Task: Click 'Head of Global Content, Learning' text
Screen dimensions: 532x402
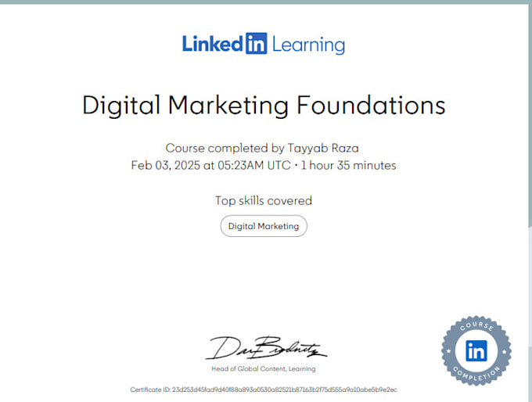Action: pos(264,368)
